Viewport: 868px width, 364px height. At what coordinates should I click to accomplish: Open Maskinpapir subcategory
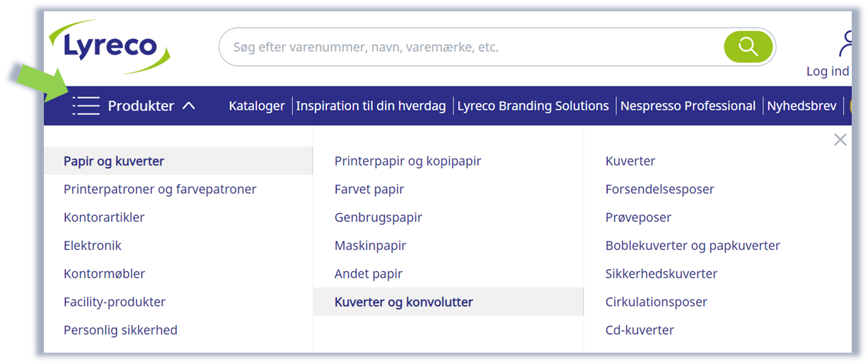tap(370, 246)
